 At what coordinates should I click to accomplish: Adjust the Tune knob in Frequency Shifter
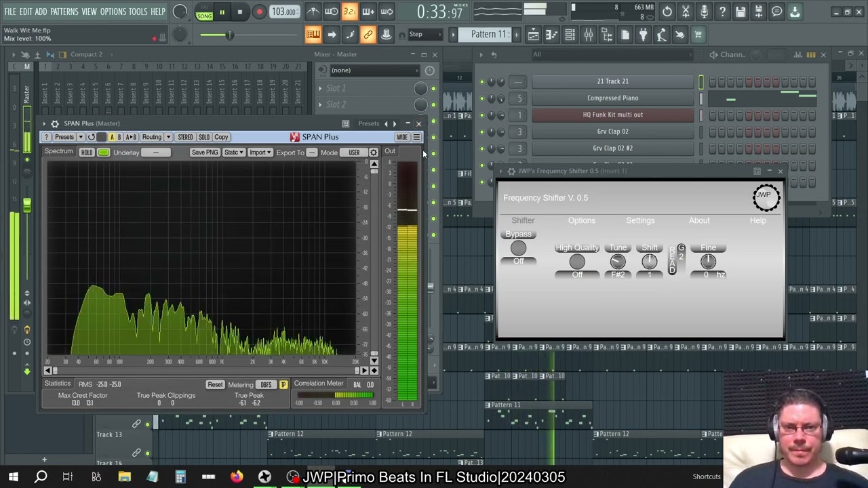[617, 262]
